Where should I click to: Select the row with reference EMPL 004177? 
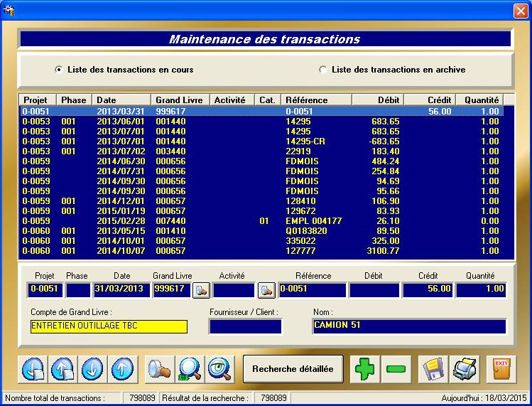point(313,221)
